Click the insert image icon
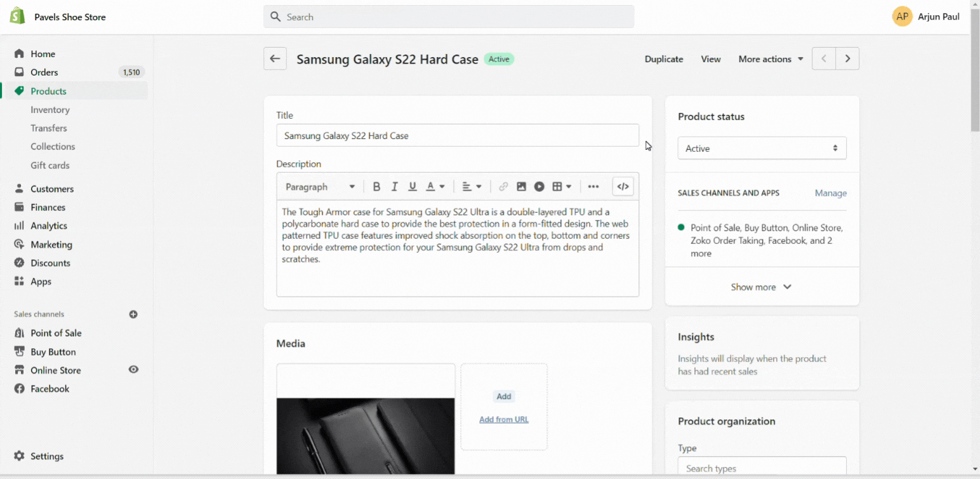 [521, 186]
